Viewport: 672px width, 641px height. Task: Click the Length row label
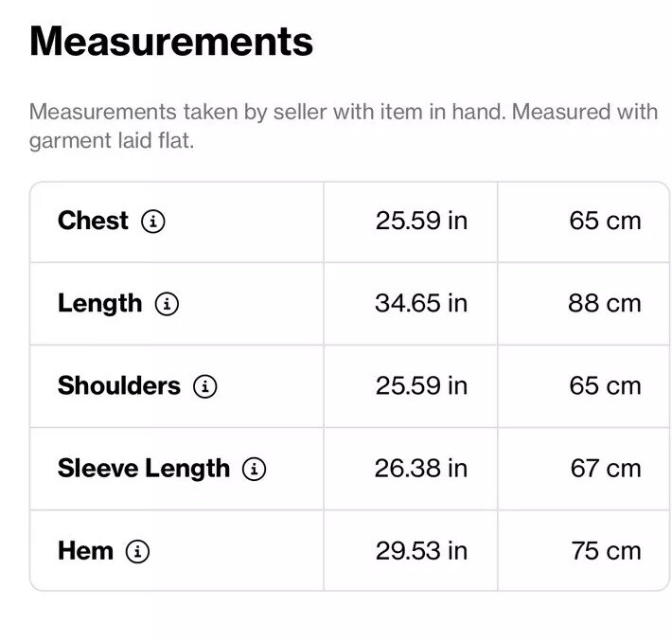pos(99,303)
